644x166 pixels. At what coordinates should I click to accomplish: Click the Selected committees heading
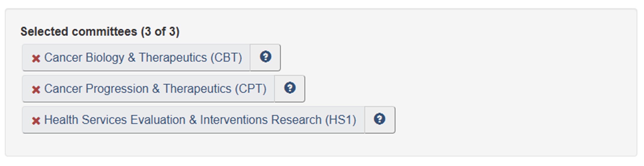pos(79,32)
